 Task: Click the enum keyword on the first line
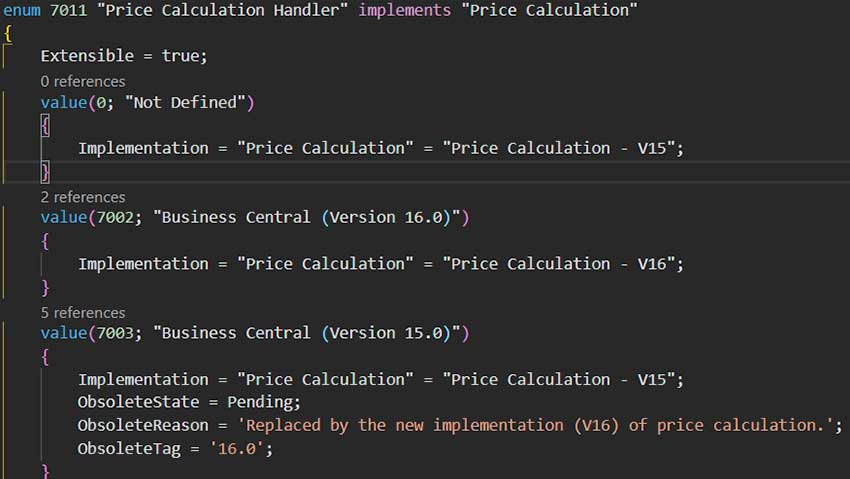[x=21, y=10]
